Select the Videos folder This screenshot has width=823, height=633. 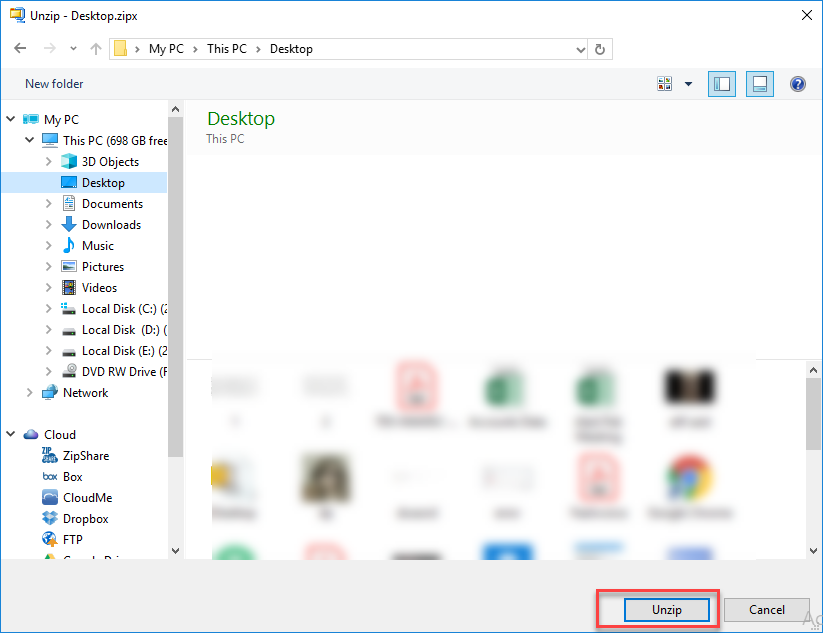point(99,288)
